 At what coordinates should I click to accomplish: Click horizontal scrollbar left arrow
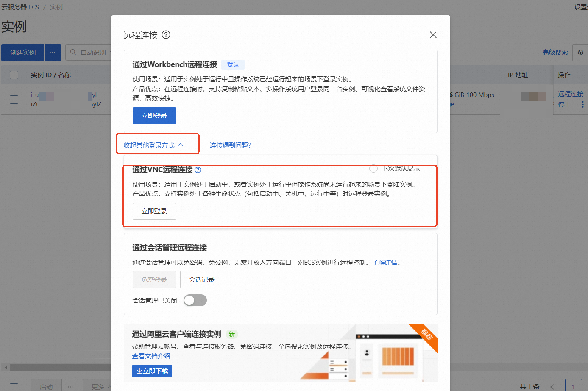6,367
